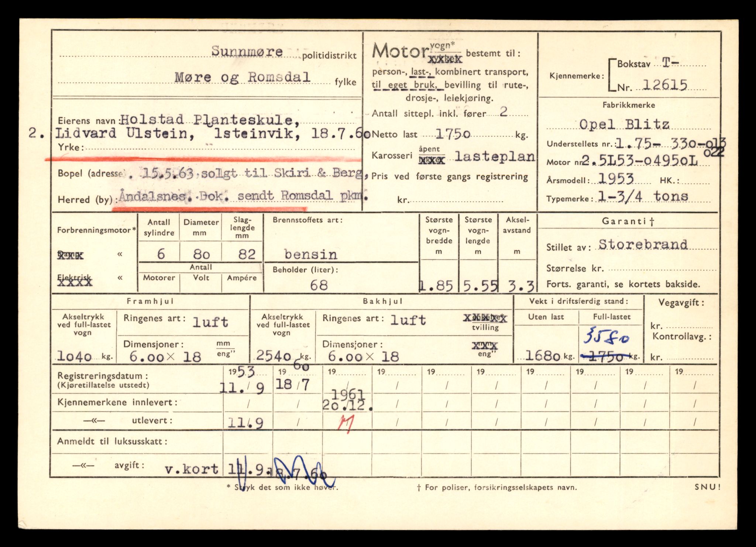Click the Typemerke 1-3/4 tons text

(643, 196)
